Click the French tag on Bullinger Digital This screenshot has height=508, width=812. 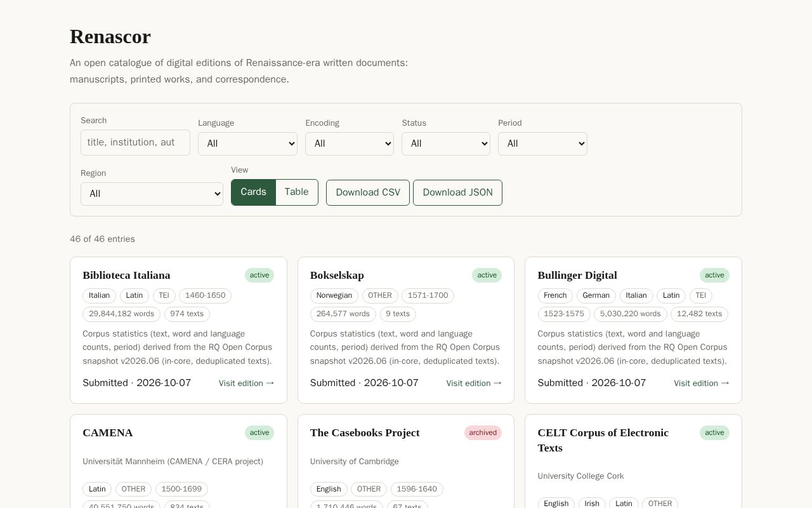click(555, 296)
